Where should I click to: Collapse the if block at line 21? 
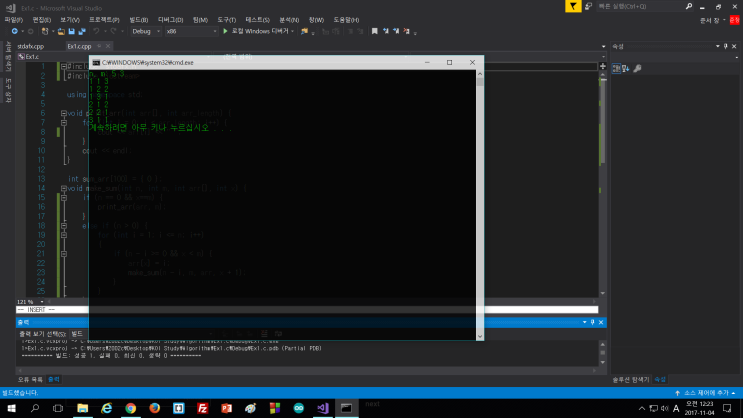coord(63,254)
